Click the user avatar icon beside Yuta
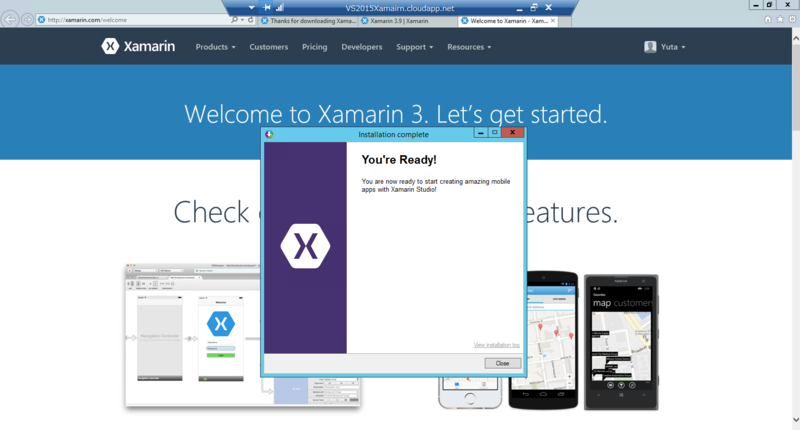800x430 pixels. click(650, 47)
